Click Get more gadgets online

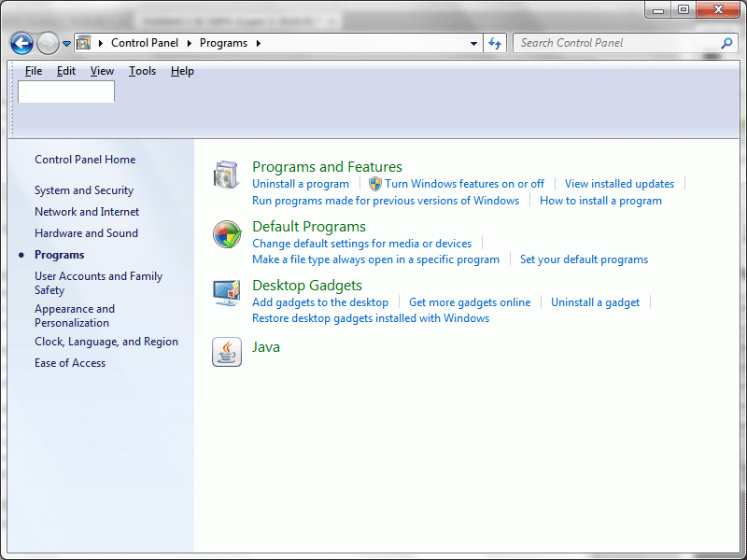470,302
